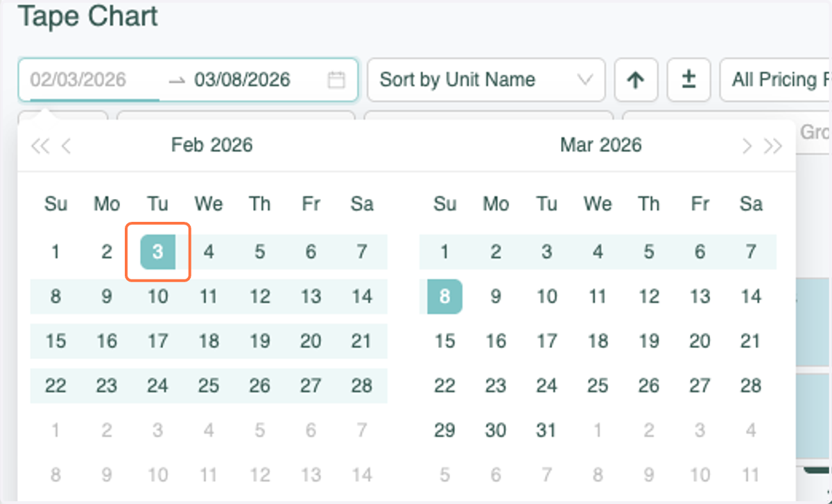Screen dimensions: 832x504
Task: Select February 2 in the calendar
Action: [106, 252]
